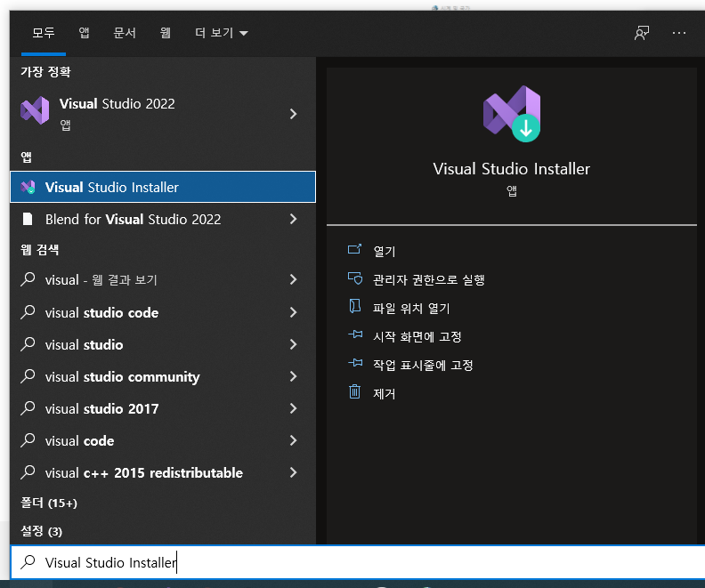Viewport: 705px width, 588px height.
Task: Select 관리자 권한으로 실행 action
Action: 428,280
